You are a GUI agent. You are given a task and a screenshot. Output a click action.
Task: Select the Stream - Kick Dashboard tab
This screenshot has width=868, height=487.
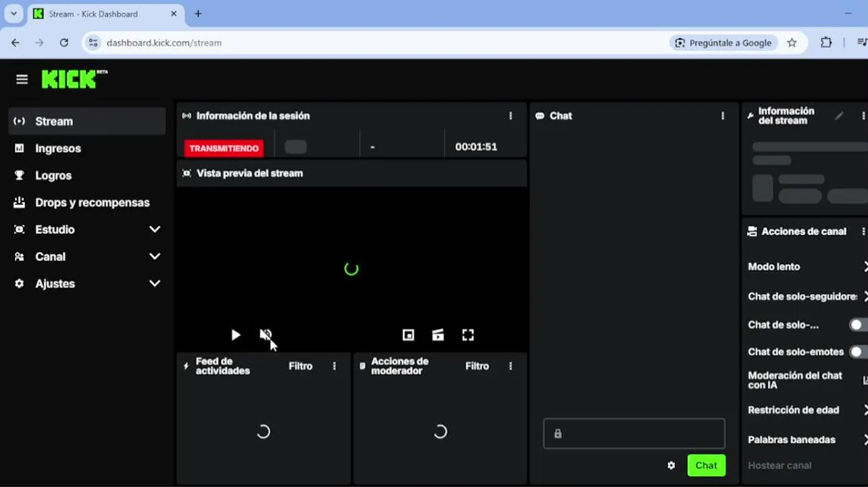[105, 14]
